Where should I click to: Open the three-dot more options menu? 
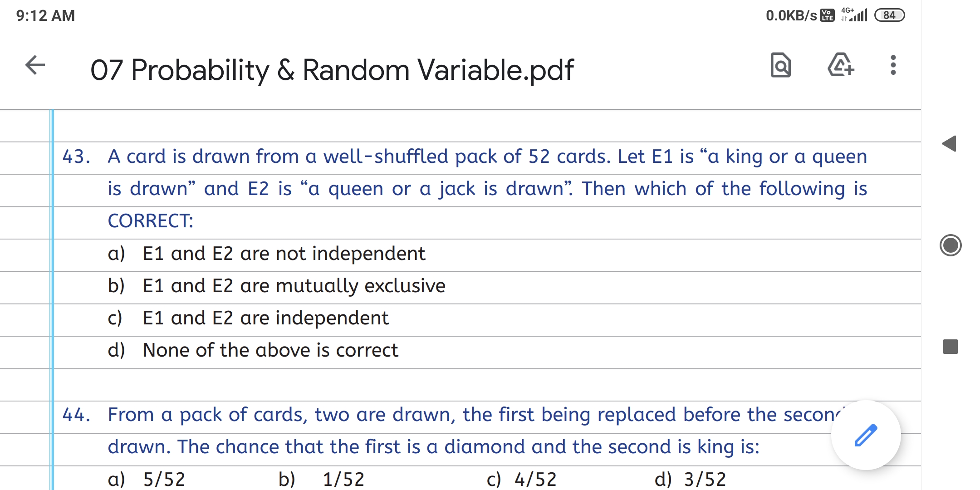click(893, 65)
